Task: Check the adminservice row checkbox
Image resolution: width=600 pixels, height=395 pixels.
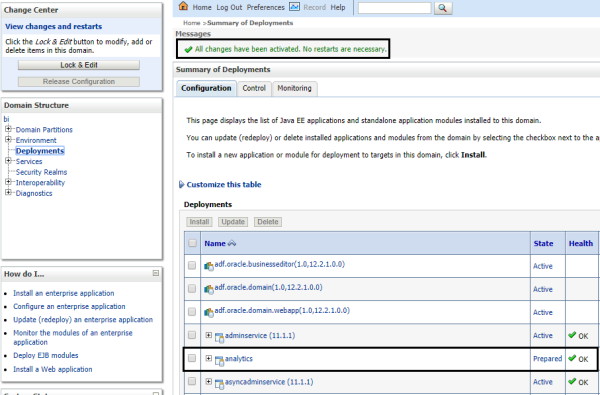Action: (192, 335)
